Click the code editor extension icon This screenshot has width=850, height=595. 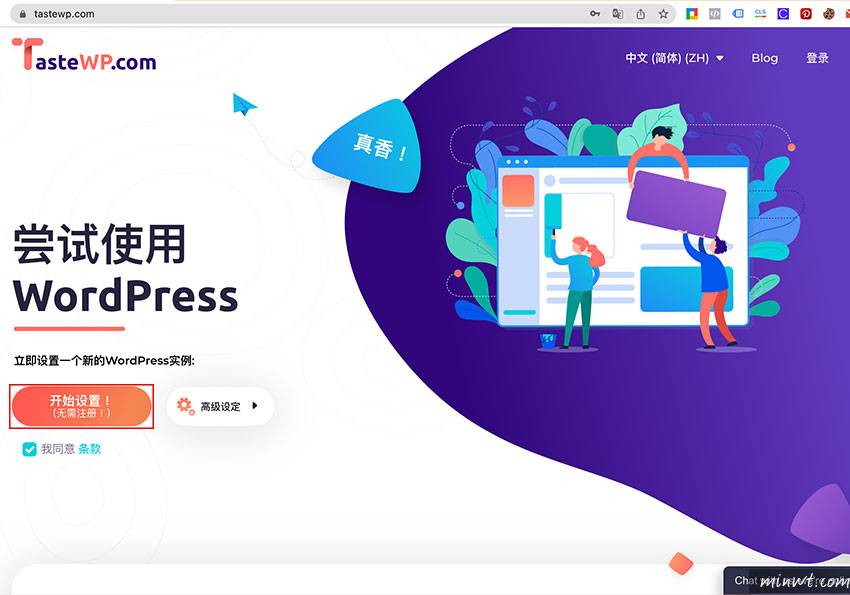click(x=713, y=14)
